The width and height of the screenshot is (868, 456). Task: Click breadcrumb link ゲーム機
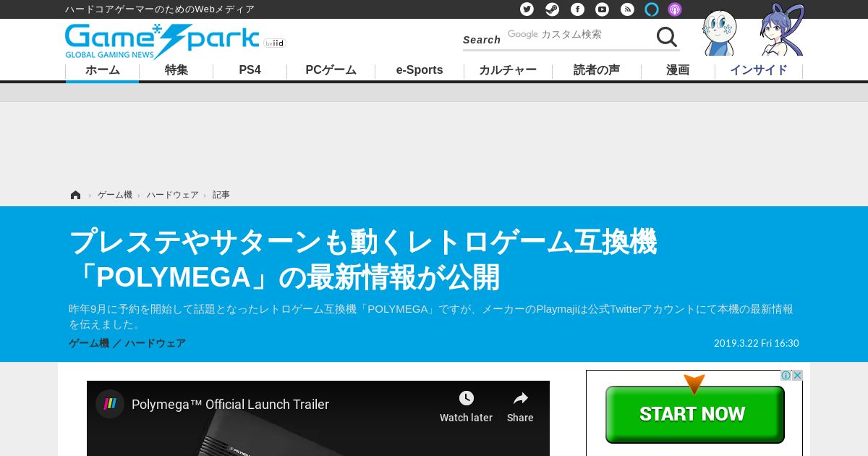115,195
